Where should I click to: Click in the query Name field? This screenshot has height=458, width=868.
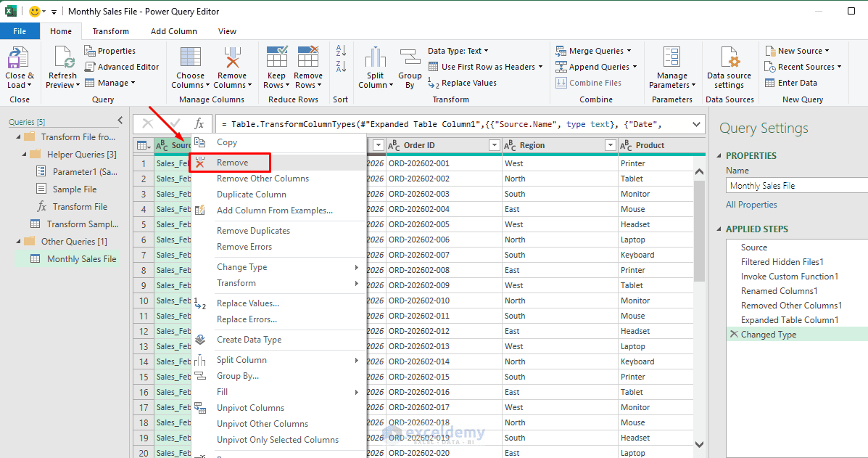click(796, 186)
